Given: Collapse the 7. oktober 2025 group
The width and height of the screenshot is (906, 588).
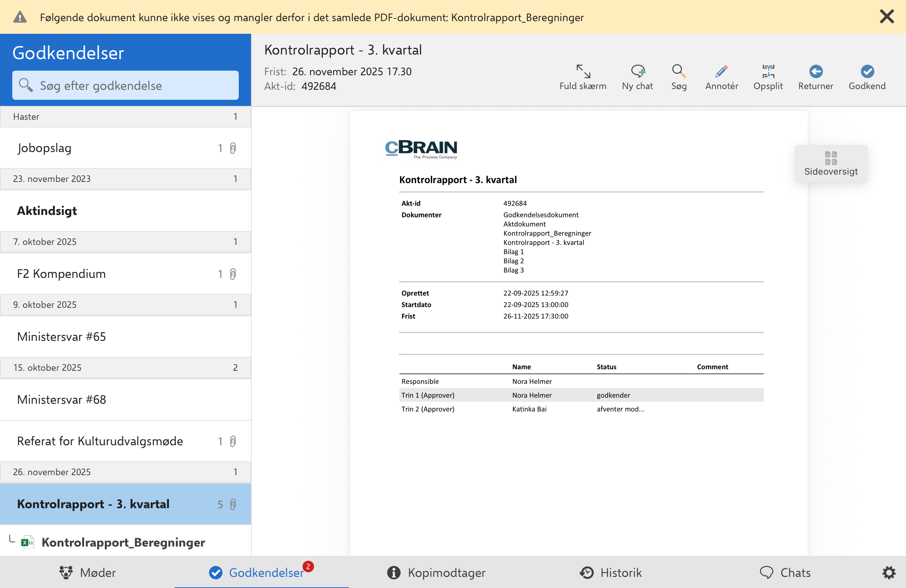Looking at the screenshot, I should pyautogui.click(x=125, y=242).
